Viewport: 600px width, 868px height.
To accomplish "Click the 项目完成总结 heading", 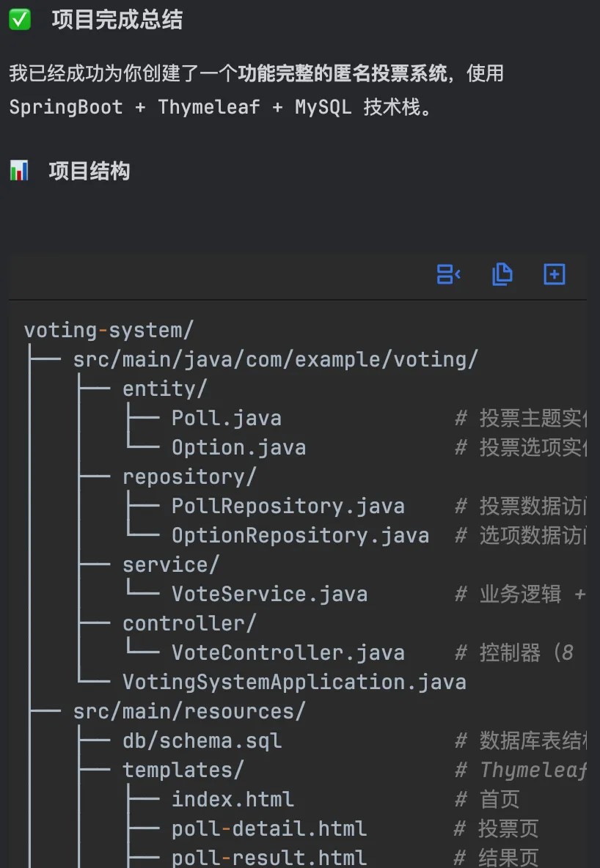I will 117,20.
